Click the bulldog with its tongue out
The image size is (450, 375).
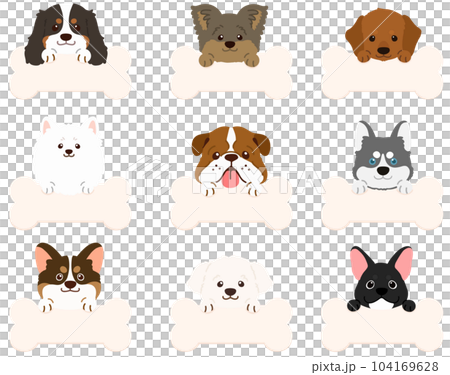coord(231,161)
